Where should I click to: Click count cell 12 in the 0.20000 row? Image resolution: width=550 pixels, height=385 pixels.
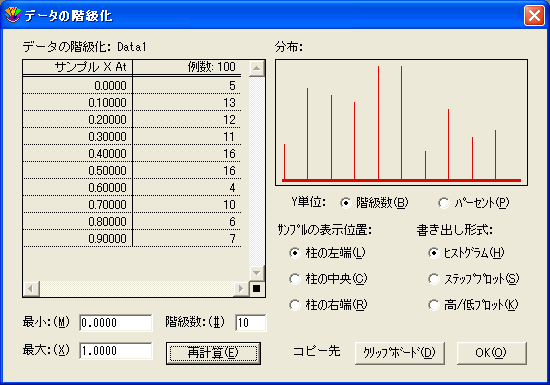click(187, 120)
